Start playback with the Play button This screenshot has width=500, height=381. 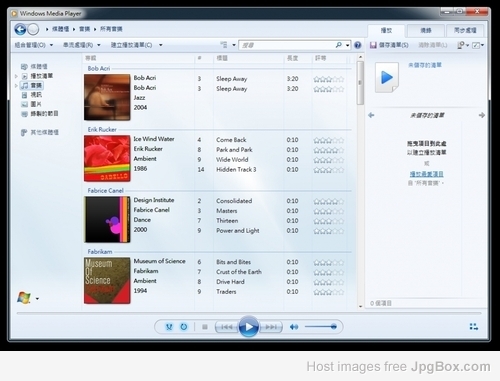click(x=248, y=327)
